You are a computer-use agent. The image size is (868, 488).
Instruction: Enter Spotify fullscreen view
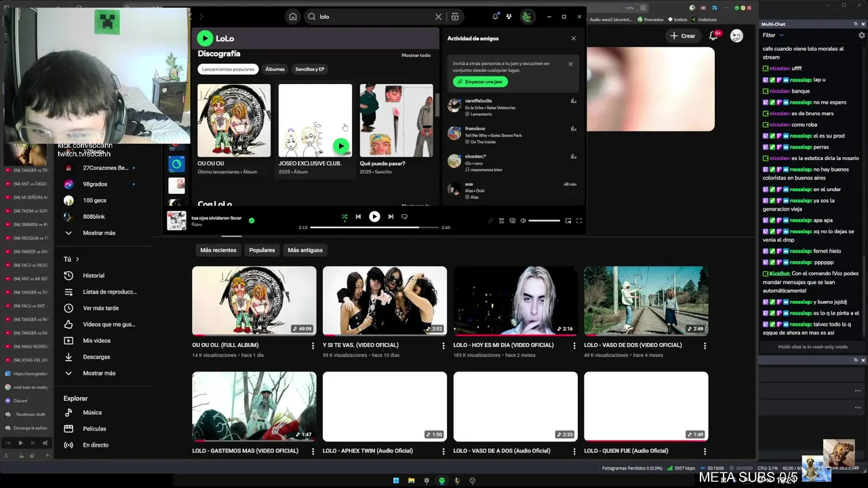(579, 220)
